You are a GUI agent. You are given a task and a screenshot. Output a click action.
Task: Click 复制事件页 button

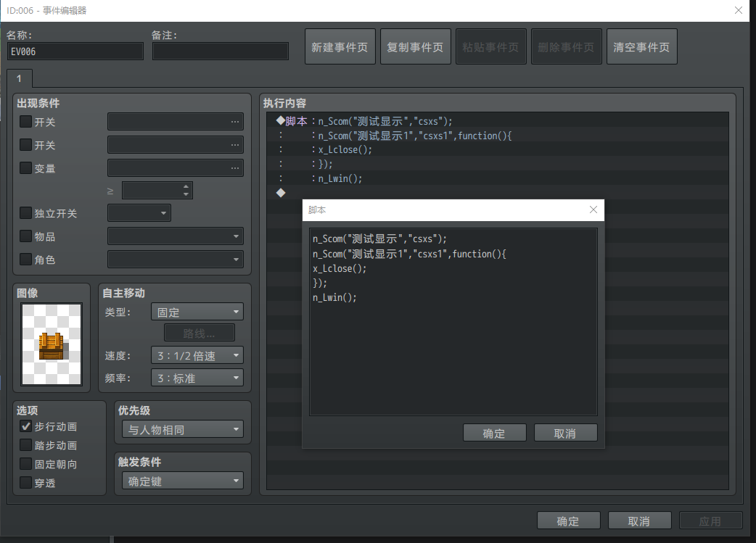(415, 46)
